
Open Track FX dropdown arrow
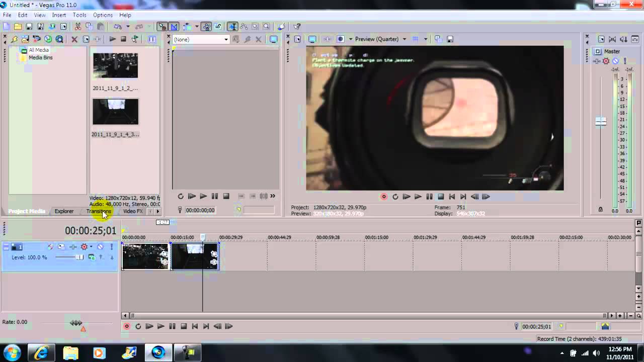click(91, 247)
